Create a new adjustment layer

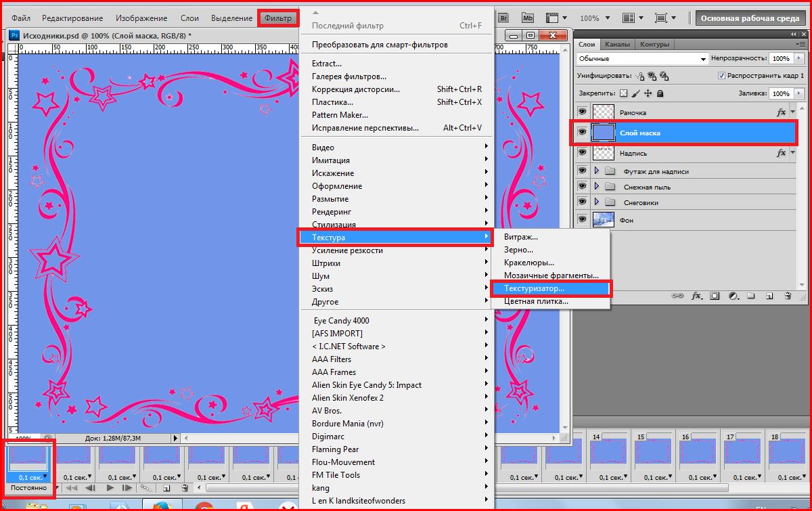point(733,296)
